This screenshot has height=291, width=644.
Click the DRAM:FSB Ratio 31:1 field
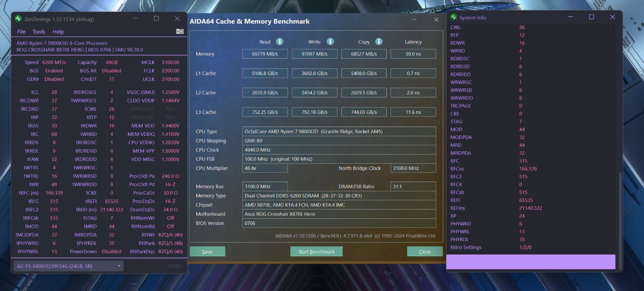click(x=413, y=186)
